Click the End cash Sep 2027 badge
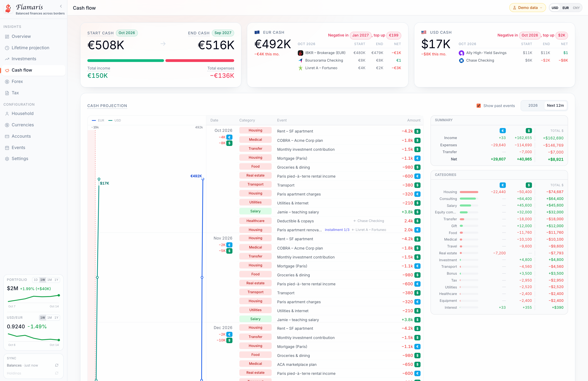This screenshot has width=588, height=381. [223, 33]
